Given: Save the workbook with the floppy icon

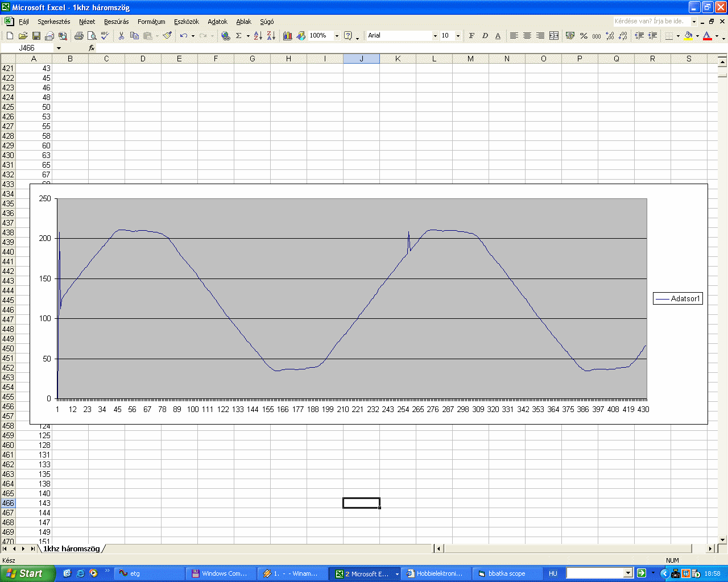Looking at the screenshot, I should [36, 36].
